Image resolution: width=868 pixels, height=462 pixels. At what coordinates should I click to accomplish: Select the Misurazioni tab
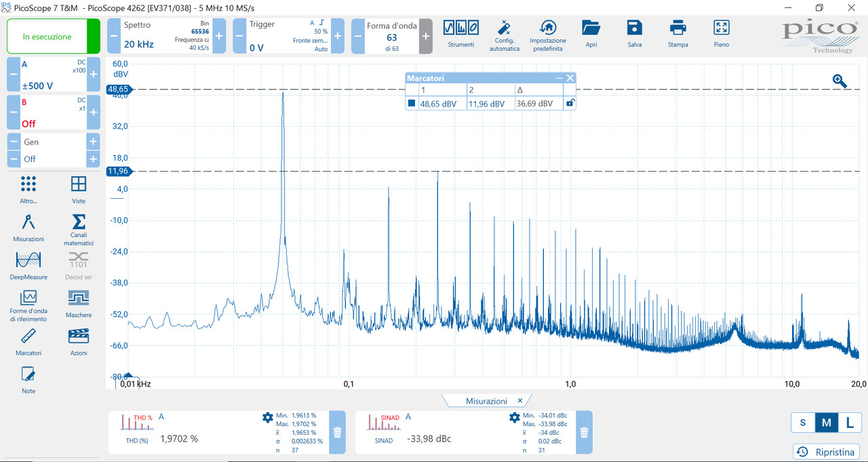point(486,401)
